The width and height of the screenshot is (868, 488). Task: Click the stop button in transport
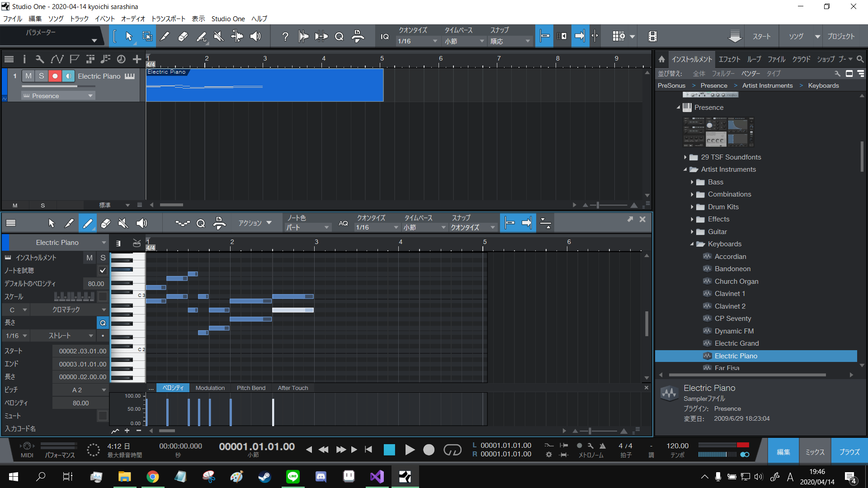389,450
